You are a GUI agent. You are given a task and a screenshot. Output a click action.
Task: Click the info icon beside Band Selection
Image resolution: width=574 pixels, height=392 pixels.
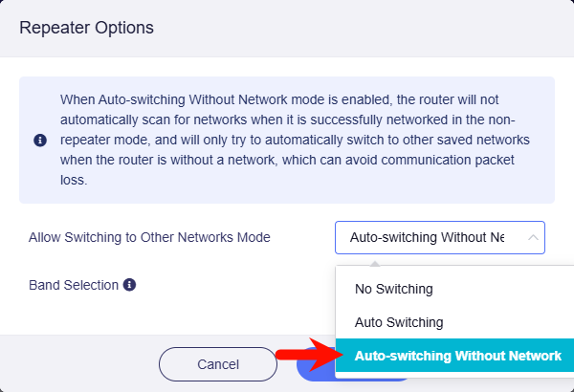(129, 285)
